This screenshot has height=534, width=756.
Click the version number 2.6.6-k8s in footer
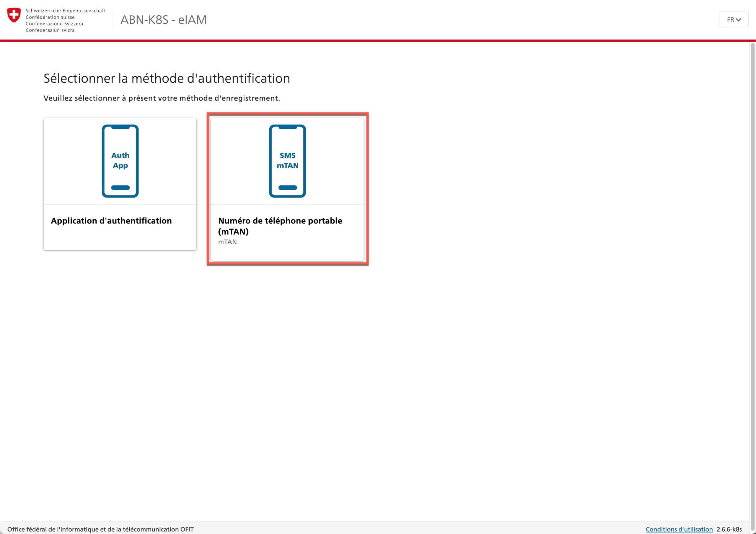coord(729,529)
